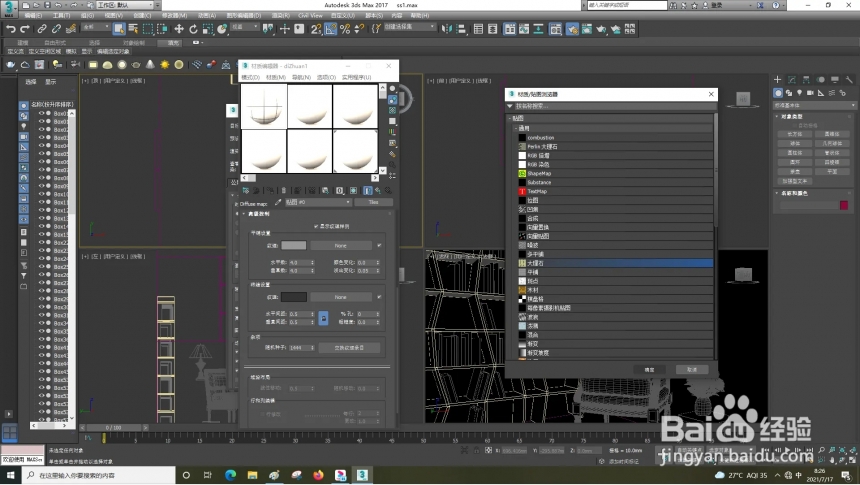
Task: Open the Utilities wrench panel
Action: 848,80
